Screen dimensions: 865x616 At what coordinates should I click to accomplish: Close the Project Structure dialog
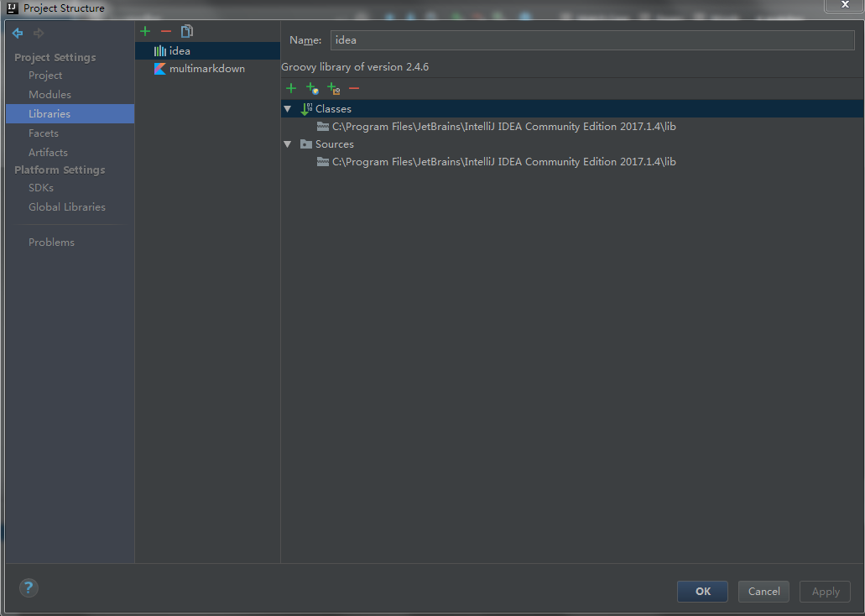(845, 5)
